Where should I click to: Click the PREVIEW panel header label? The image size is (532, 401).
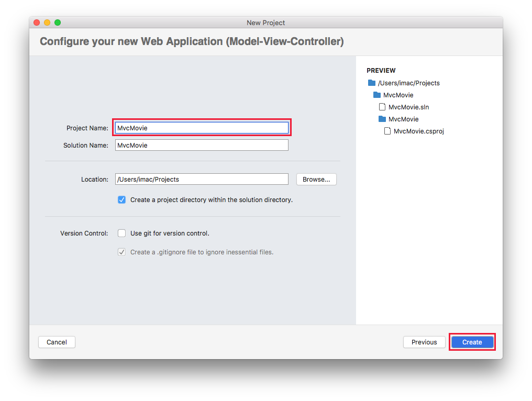381,70
